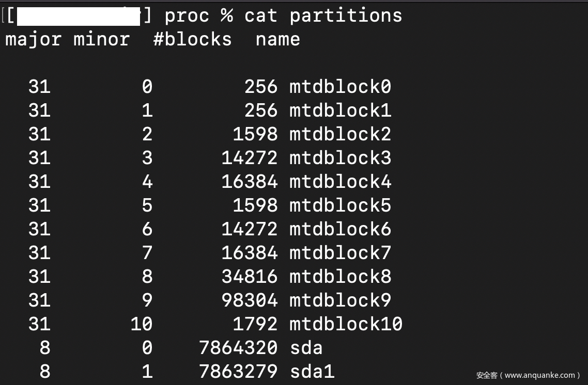The height and width of the screenshot is (385, 588).
Task: Click 'proc' directory in the prompt
Action: tap(187, 15)
